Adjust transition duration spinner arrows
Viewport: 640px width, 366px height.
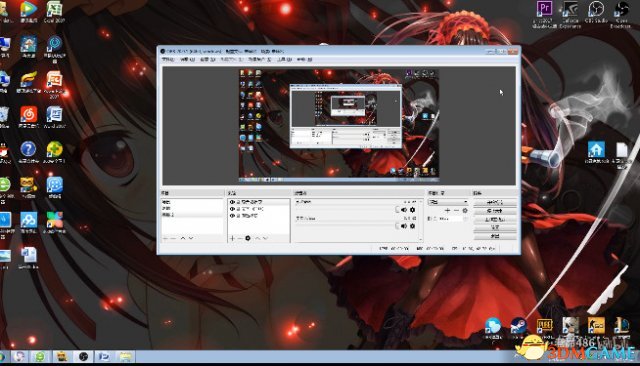pyautogui.click(x=465, y=219)
